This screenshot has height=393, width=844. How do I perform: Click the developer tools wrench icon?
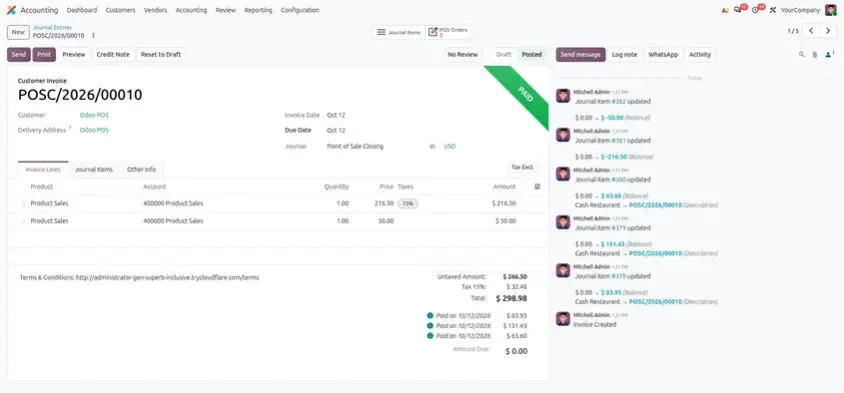[x=773, y=10]
